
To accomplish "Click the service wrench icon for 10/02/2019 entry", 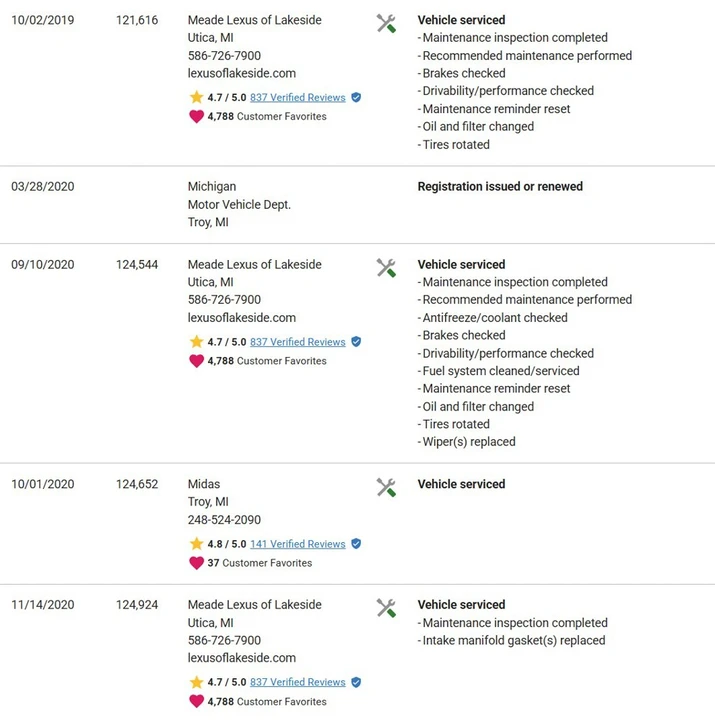I will [386, 23].
